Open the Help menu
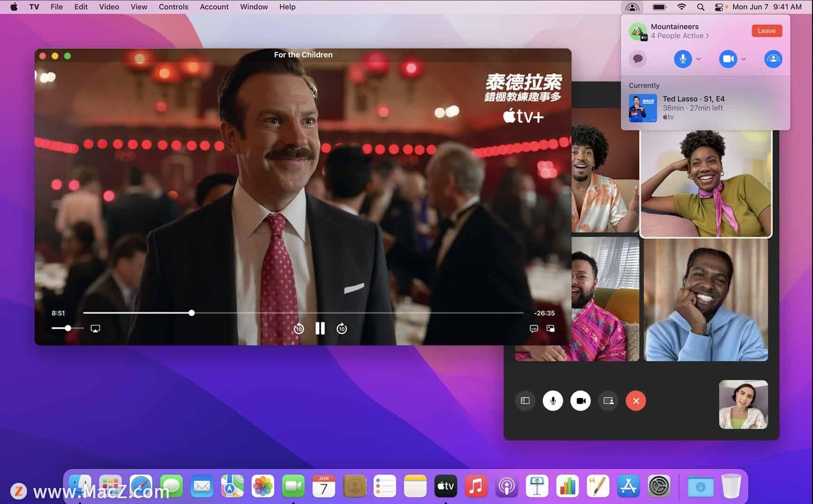 pyautogui.click(x=287, y=7)
